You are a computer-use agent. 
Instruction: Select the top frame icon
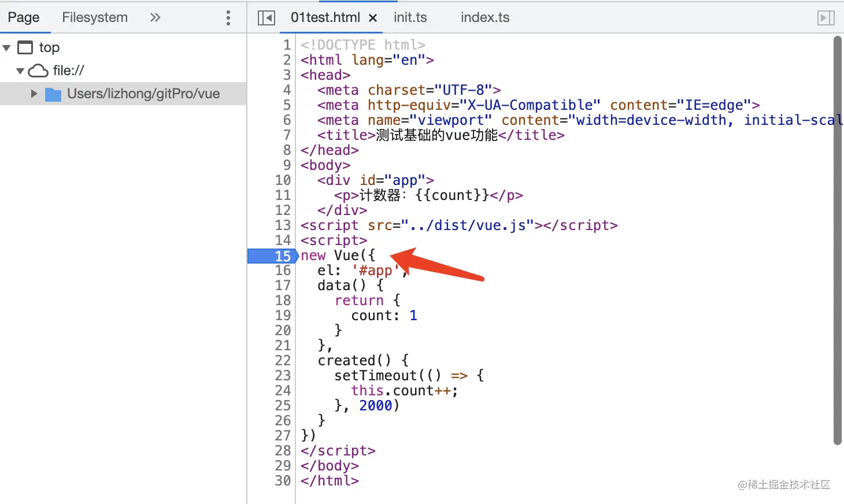click(25, 47)
